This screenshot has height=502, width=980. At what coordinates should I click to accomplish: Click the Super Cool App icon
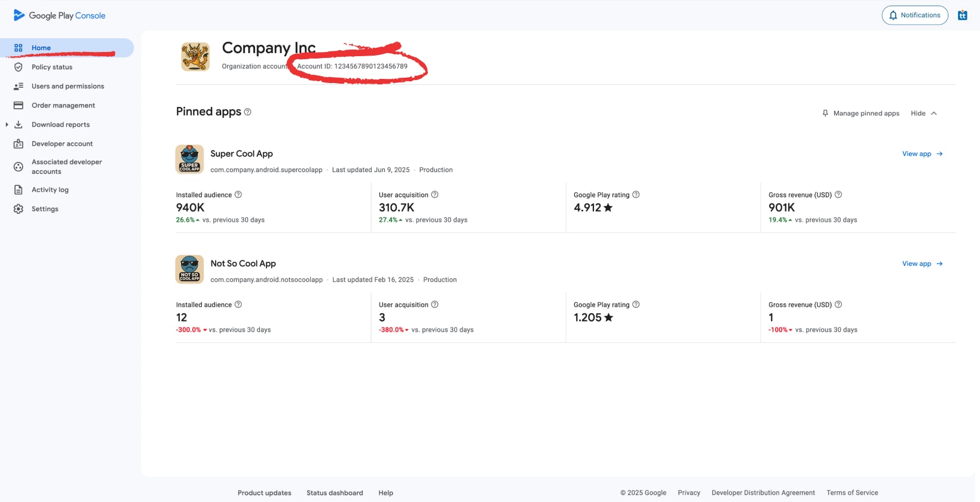189,159
